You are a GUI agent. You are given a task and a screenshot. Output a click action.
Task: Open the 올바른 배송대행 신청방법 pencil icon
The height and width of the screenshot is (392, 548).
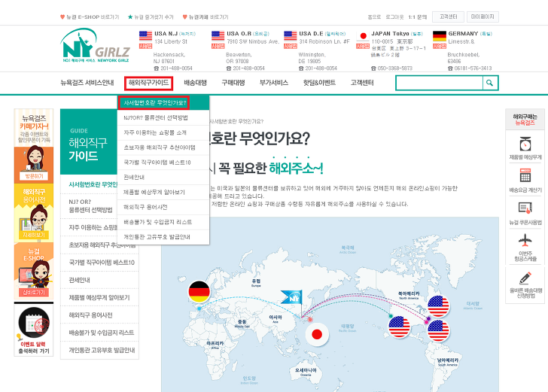point(525,278)
